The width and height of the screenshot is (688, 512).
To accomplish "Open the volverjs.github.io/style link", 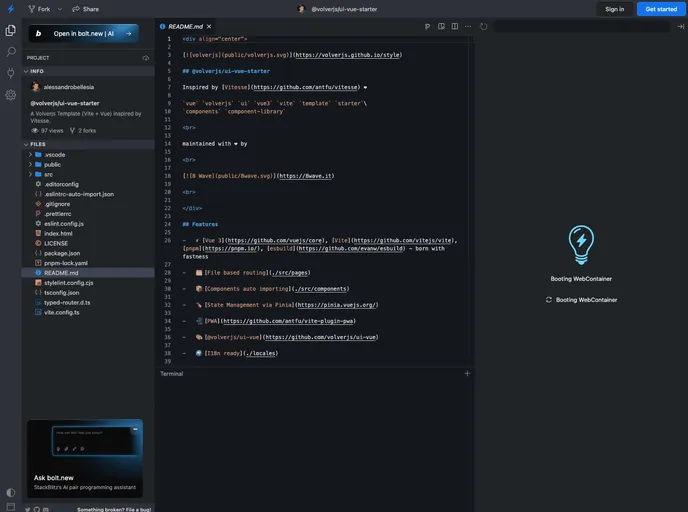I will [x=347, y=55].
